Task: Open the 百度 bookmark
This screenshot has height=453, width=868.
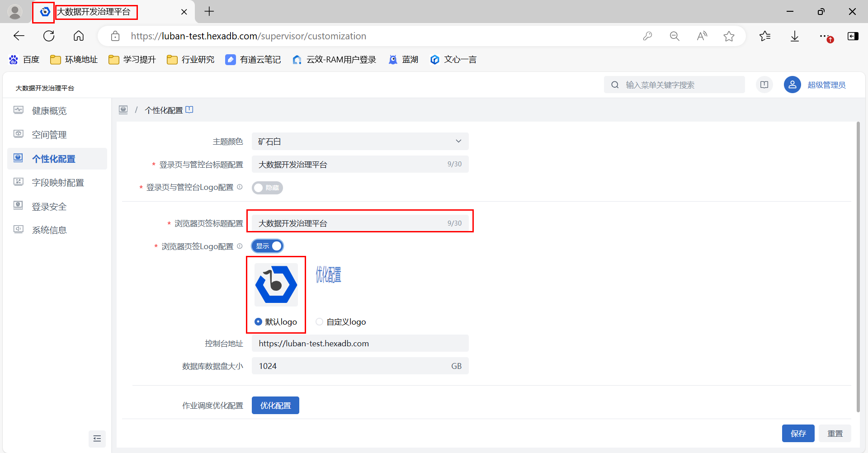Action: [24, 60]
